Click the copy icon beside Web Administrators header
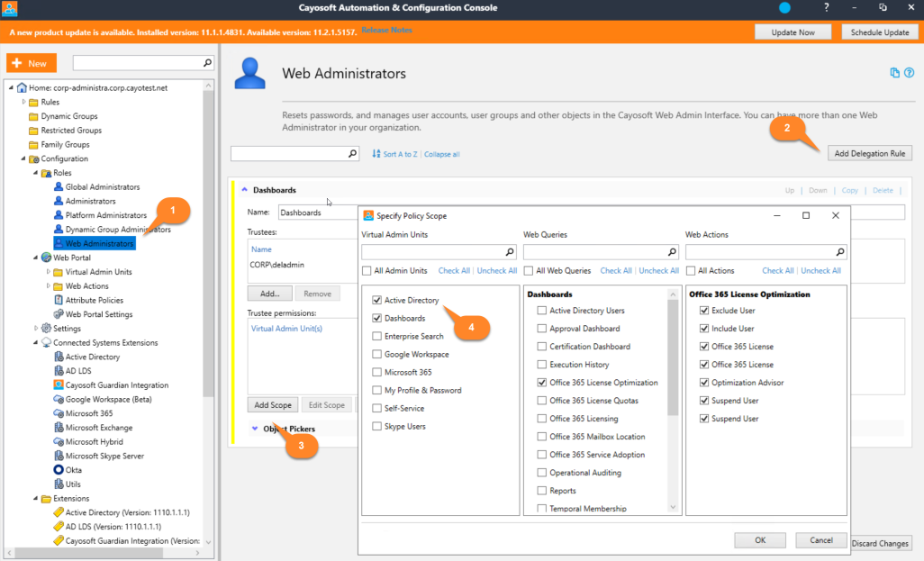This screenshot has height=561, width=924. coord(894,72)
